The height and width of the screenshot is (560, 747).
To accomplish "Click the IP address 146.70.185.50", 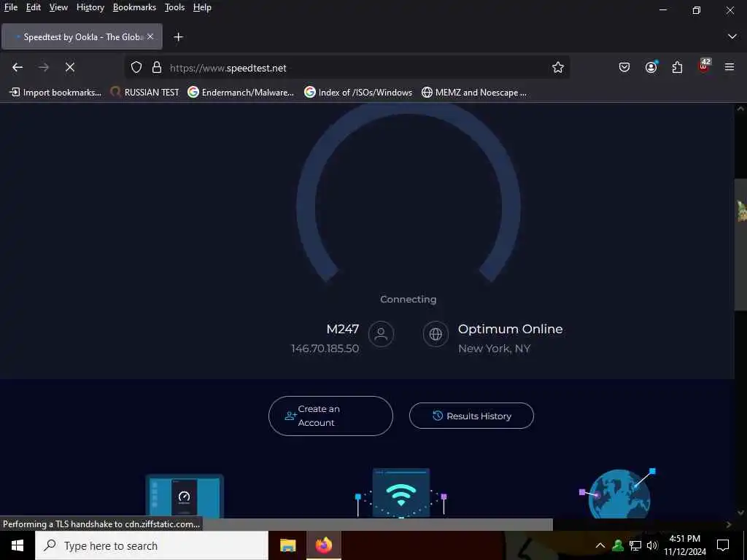I will 325,349.
